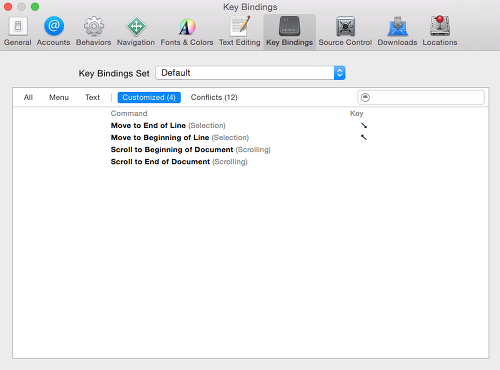Click the key bindings search field

(x=421, y=97)
